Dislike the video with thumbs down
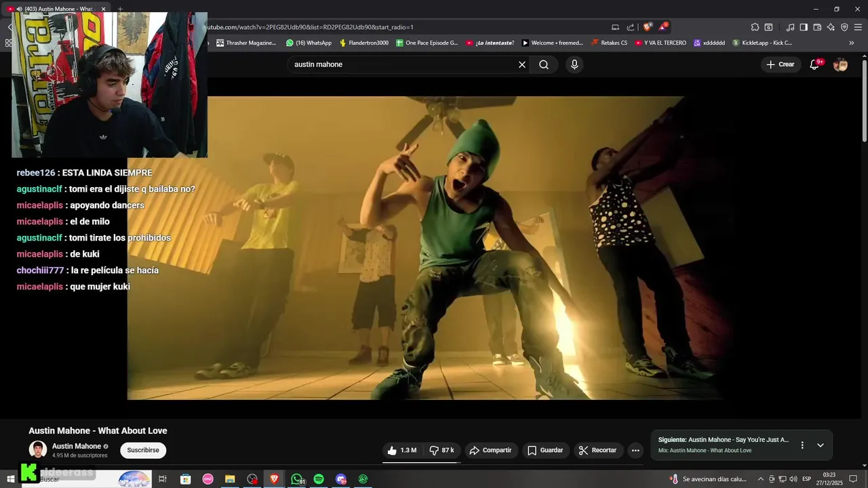 [x=442, y=450]
